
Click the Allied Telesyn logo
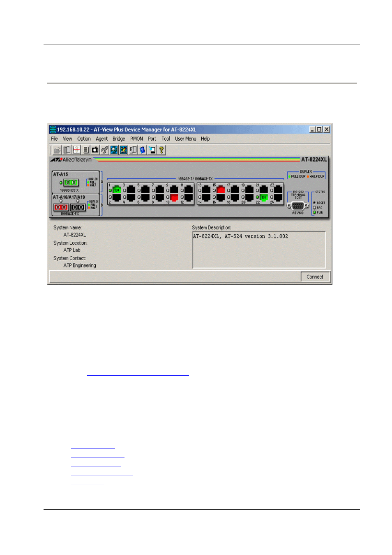71,160
